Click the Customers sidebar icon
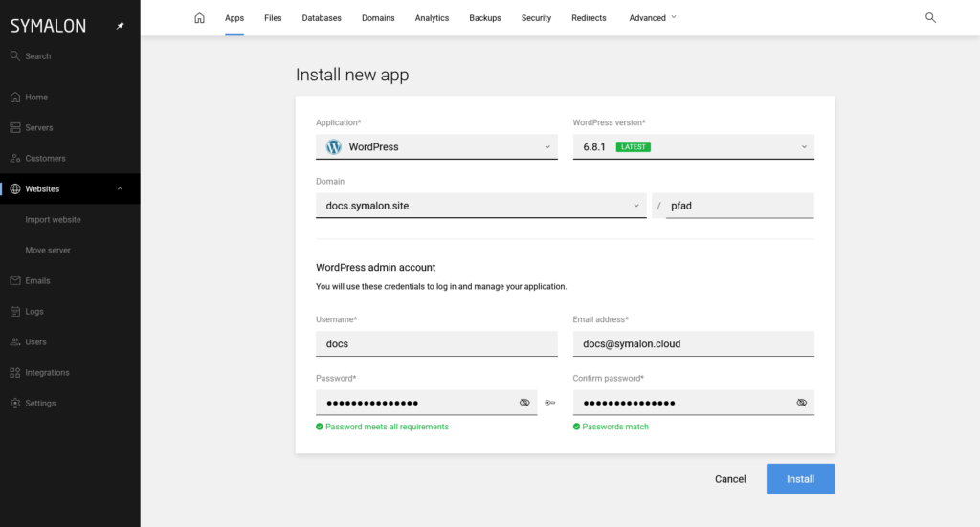 [15, 158]
